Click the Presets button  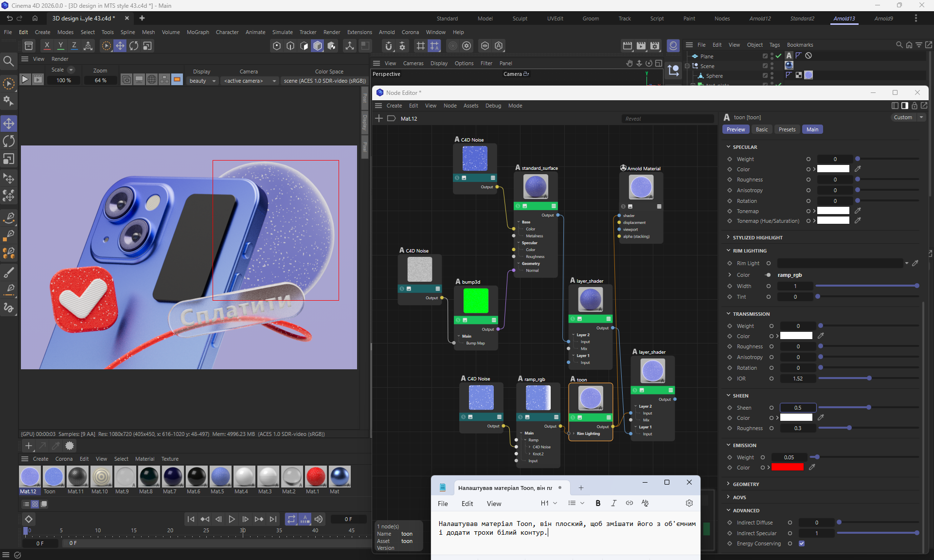coord(787,129)
